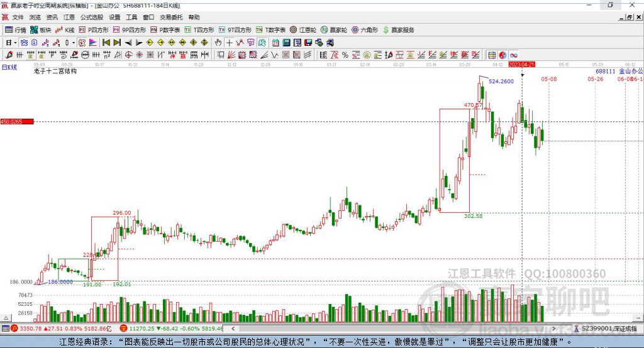
Task: Jump to last bar icon
Action: click(x=117, y=43)
